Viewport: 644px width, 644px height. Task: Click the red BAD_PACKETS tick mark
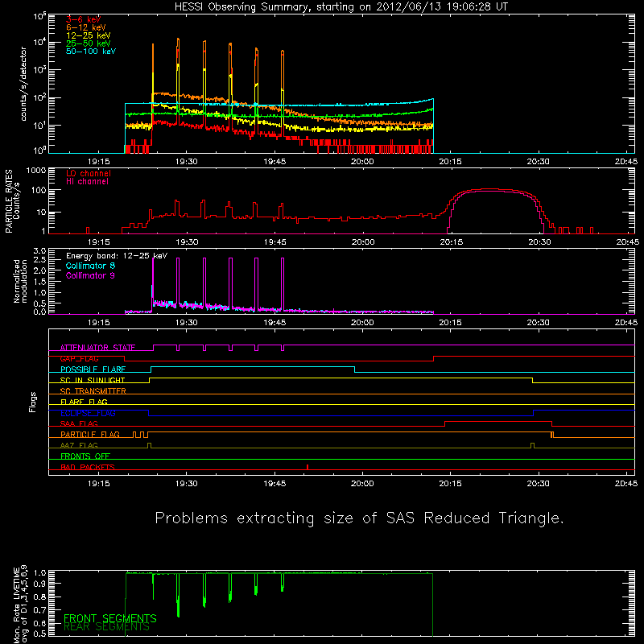tap(308, 467)
